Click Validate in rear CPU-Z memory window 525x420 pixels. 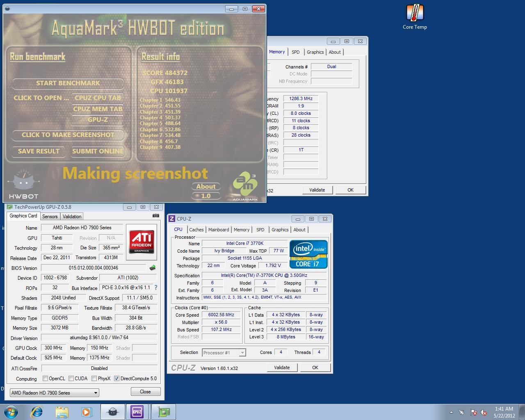pyautogui.click(x=317, y=190)
